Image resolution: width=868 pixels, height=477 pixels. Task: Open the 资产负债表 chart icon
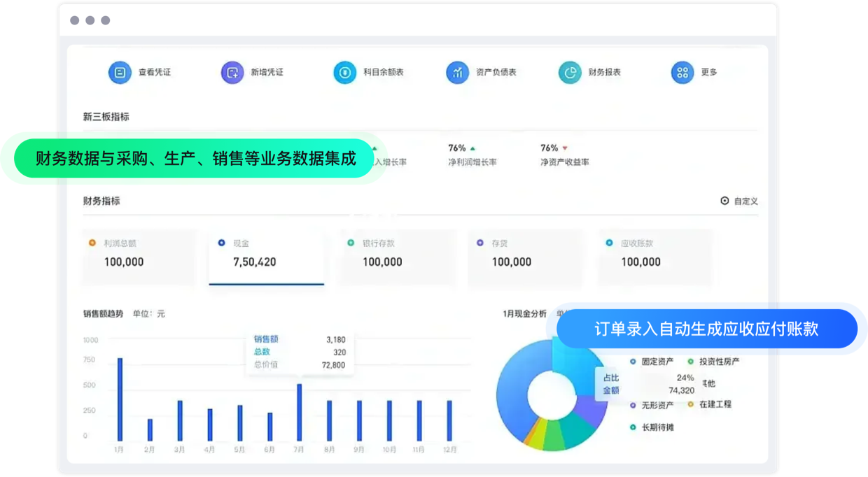(x=457, y=72)
